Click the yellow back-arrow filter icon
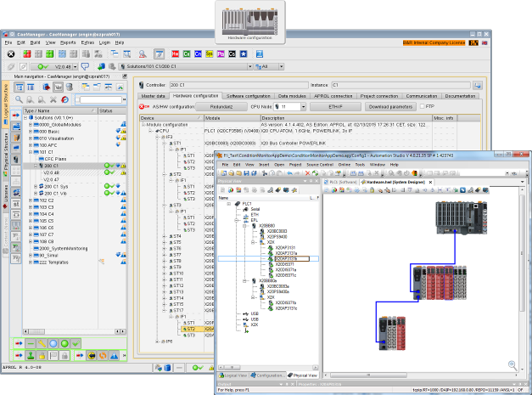This screenshot has height=395, width=532. coord(92,356)
